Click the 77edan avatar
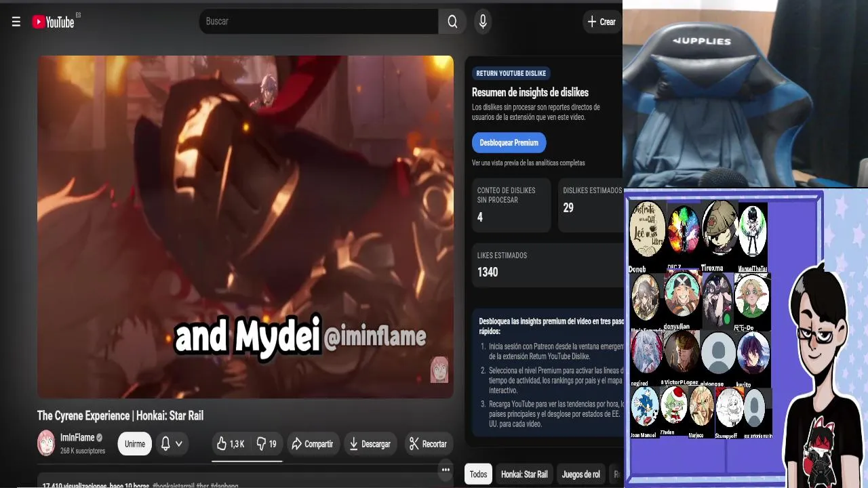Viewport: 868px width, 488px height. (674, 405)
